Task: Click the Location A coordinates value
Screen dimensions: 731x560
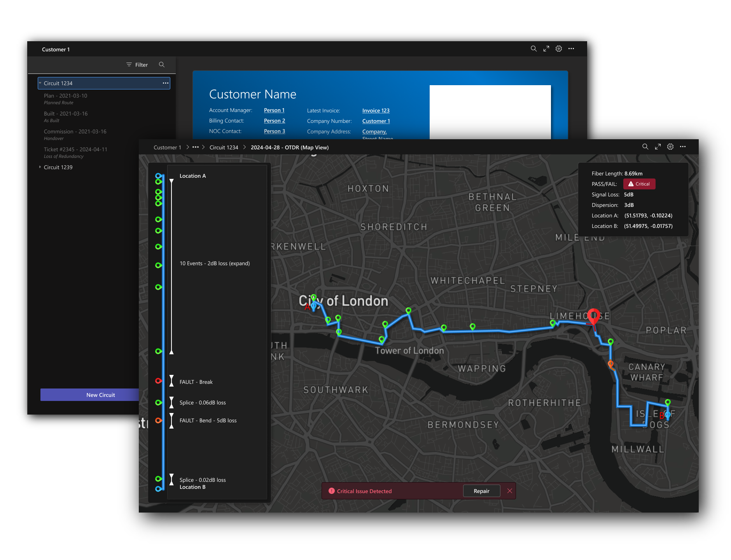Action: click(648, 215)
